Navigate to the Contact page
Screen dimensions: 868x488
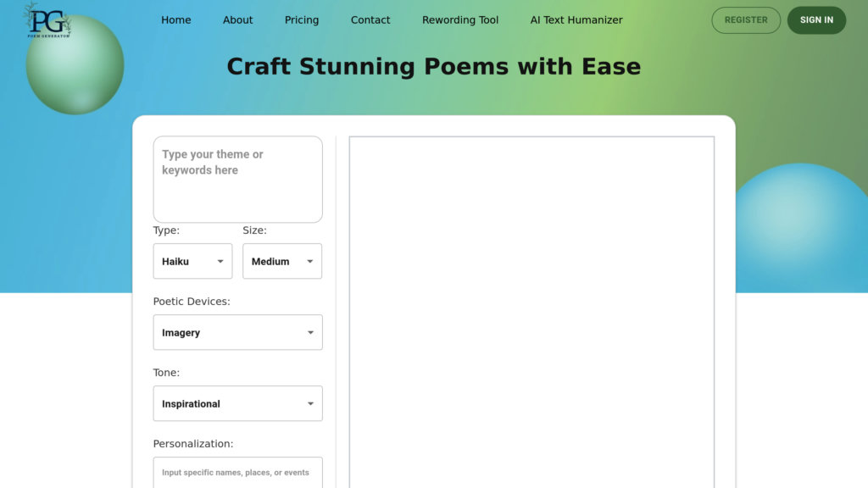tap(370, 20)
